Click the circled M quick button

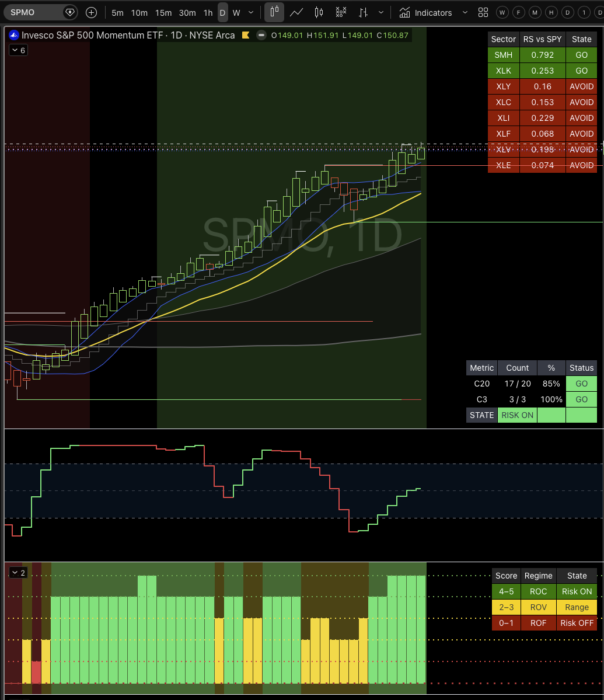point(535,12)
